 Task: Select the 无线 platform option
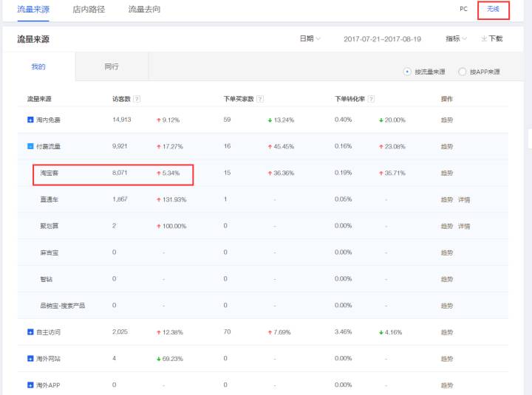click(x=494, y=9)
